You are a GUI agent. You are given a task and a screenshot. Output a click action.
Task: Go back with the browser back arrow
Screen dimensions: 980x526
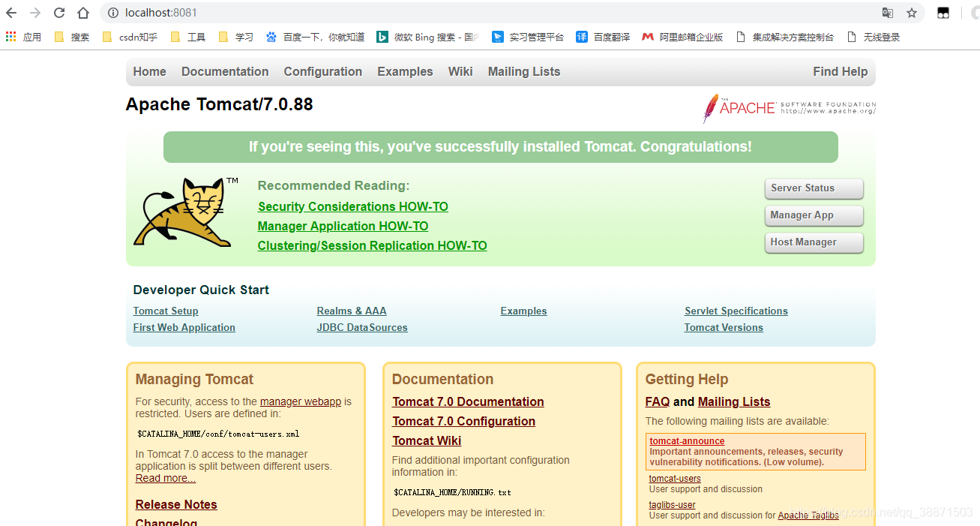tap(11, 13)
